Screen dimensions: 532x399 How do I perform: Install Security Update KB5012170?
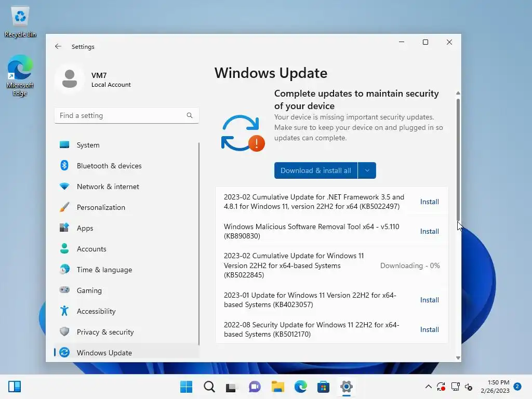coord(430,329)
